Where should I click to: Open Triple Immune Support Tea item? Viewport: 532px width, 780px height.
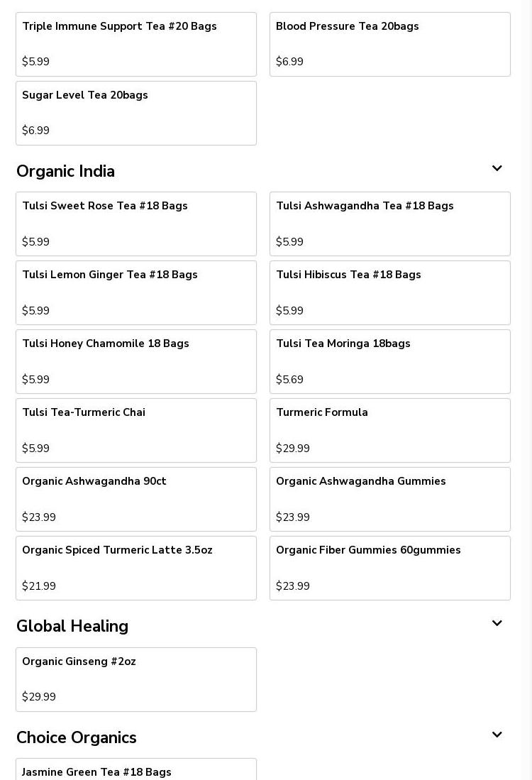(x=136, y=44)
